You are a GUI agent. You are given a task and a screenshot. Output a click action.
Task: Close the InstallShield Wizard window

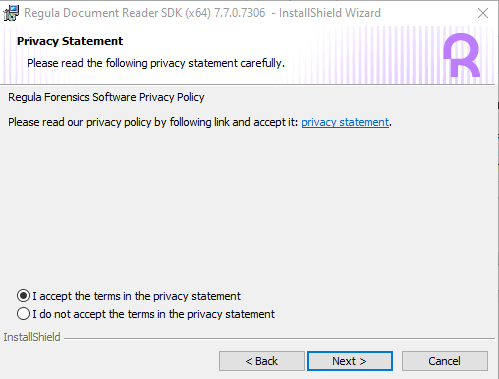[x=483, y=13]
